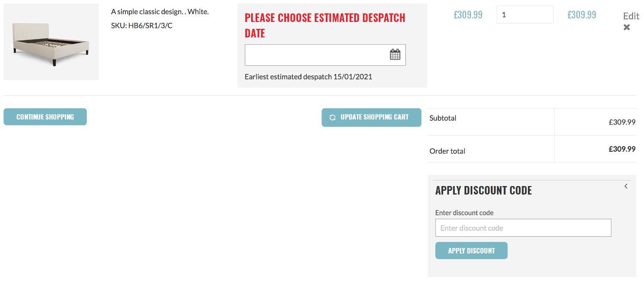Click the product thumbnail of the white bed
Image resolution: width=644 pixels, height=281 pixels.
51,41
